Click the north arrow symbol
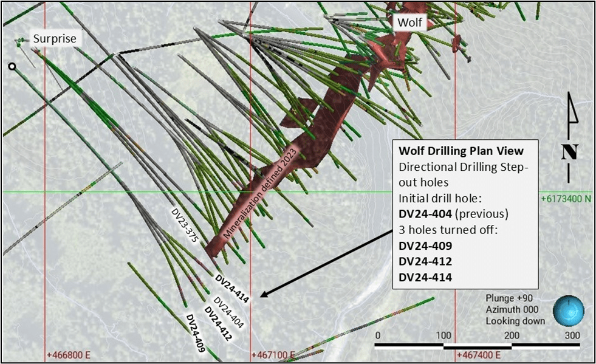This screenshot has height=364, width=596. click(x=569, y=138)
